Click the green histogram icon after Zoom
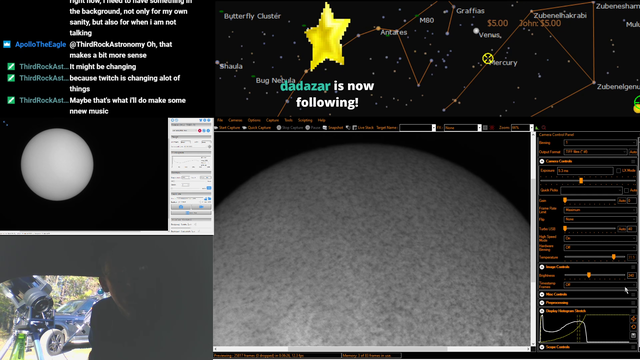The height and width of the screenshot is (360, 640). [537, 128]
